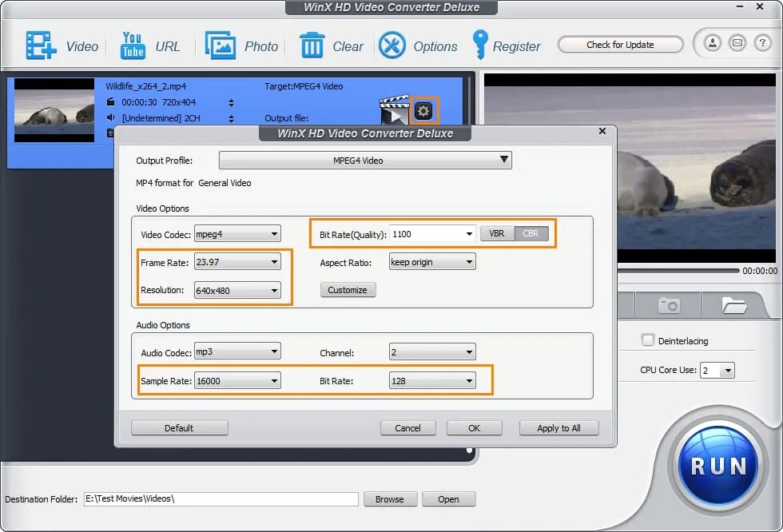Click the email envelope icon
The width and height of the screenshot is (783, 532).
737,43
